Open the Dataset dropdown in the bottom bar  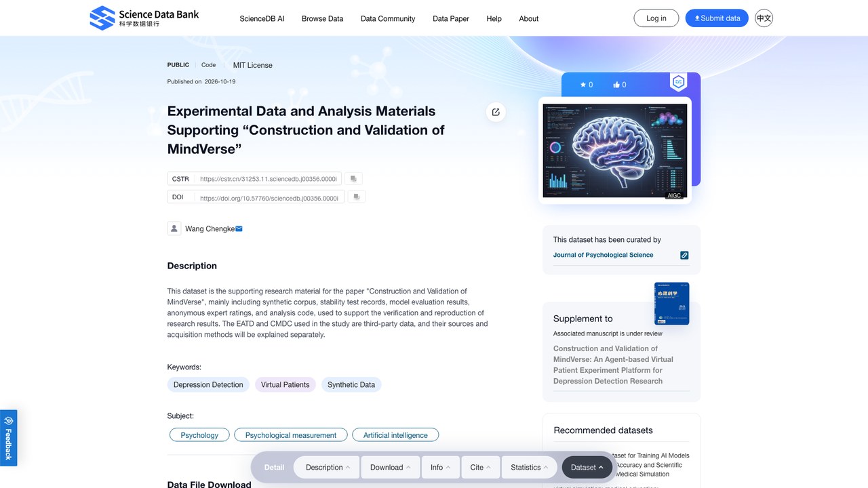(x=587, y=468)
